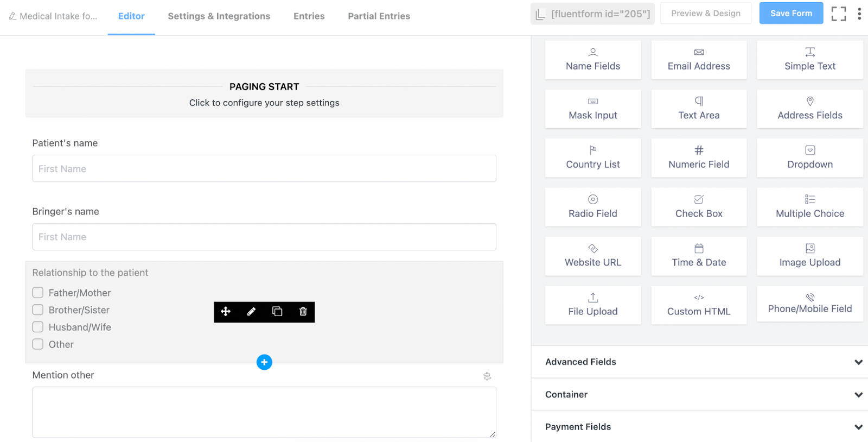Add a Dropdown field from the panel
This screenshot has height=442, width=868.
[809, 158]
